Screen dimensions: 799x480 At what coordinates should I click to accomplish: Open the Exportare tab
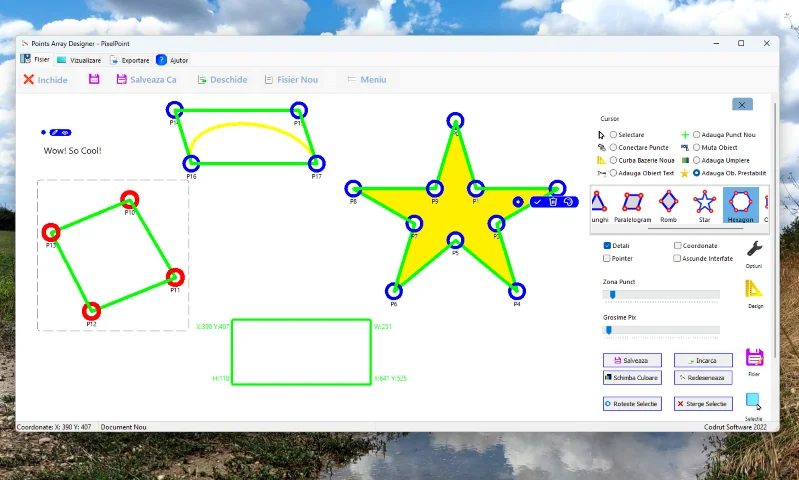pyautogui.click(x=130, y=60)
